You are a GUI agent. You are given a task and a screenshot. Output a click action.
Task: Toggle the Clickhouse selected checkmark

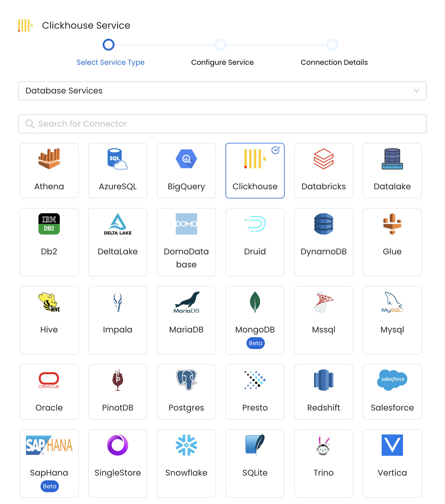click(275, 150)
